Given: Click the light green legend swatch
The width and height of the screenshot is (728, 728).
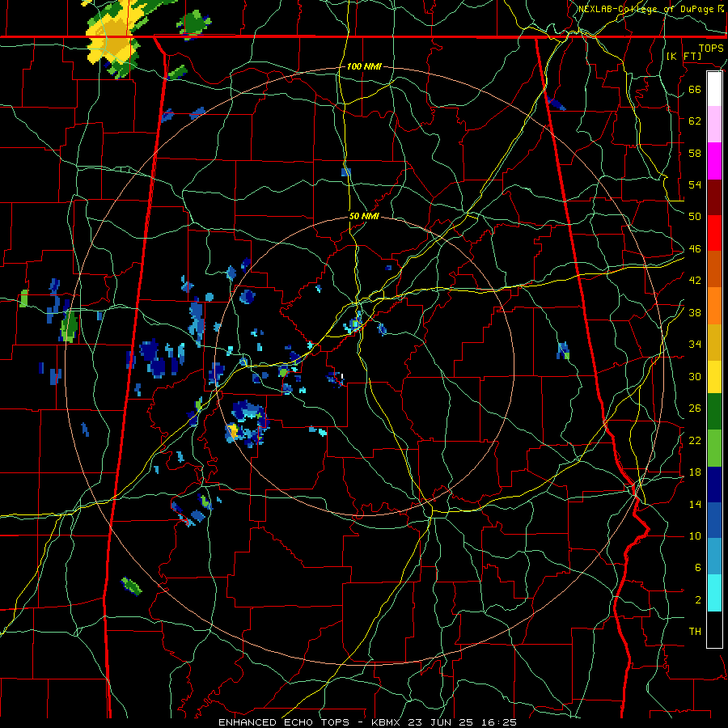Looking at the screenshot, I should 714,448.
